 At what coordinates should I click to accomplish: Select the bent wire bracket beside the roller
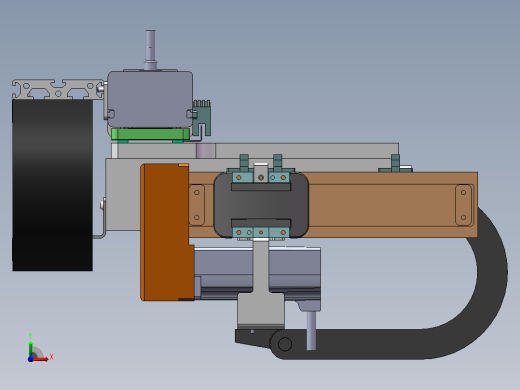102,218
